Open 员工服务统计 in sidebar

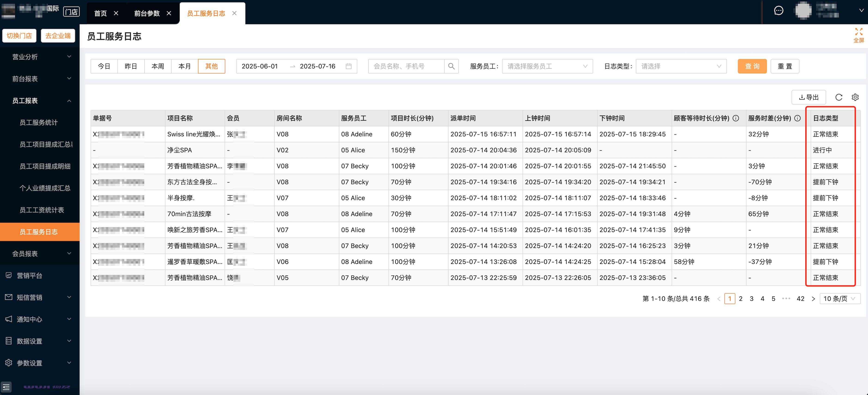pyautogui.click(x=38, y=122)
